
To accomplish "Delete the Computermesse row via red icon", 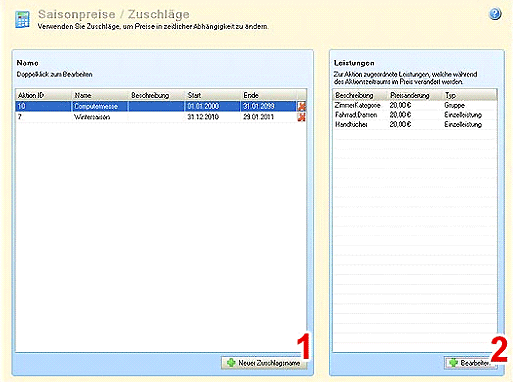I will [301, 106].
